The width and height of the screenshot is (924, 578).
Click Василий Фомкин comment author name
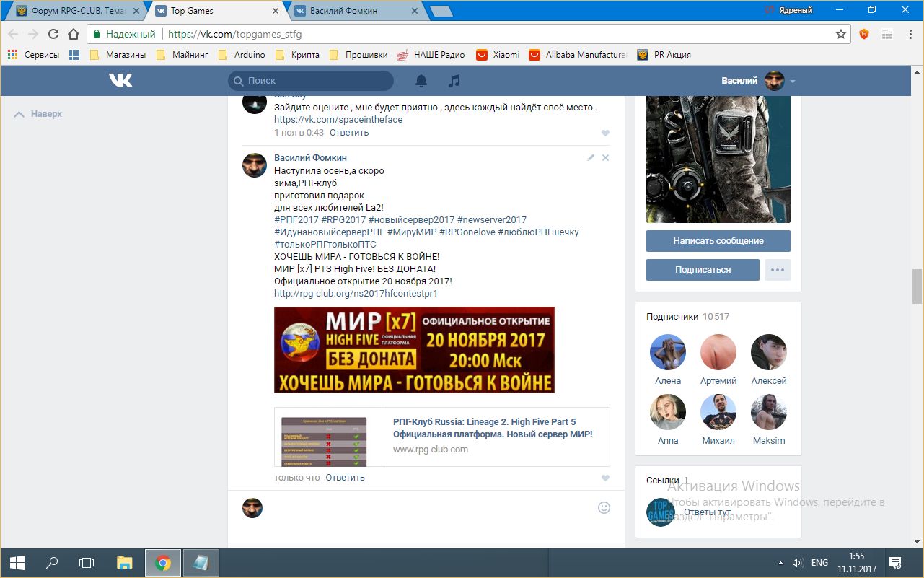(311, 157)
